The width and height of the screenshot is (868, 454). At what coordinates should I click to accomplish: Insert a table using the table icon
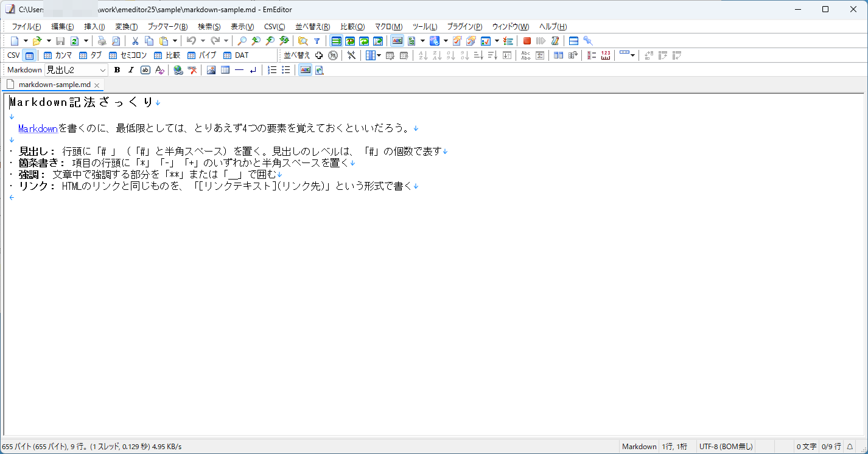point(225,69)
